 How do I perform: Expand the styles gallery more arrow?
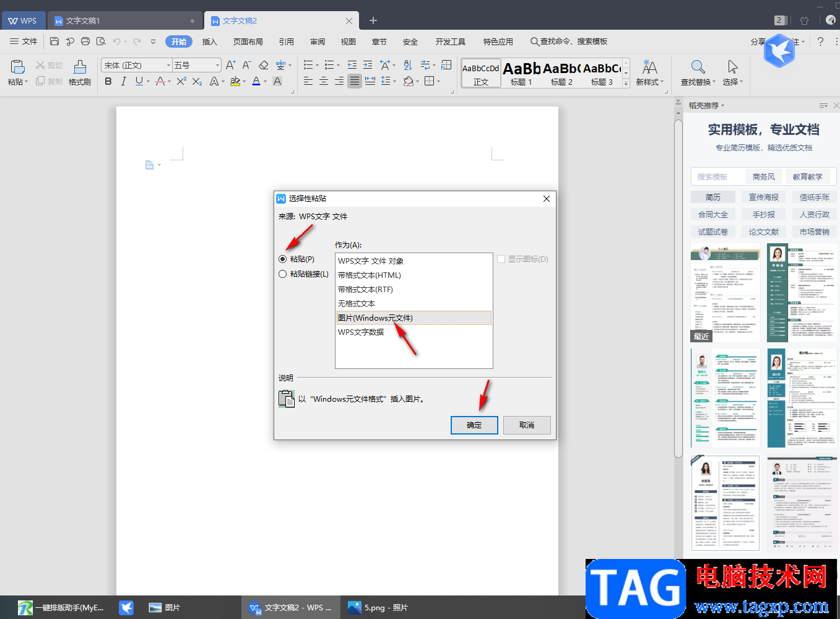[626, 84]
